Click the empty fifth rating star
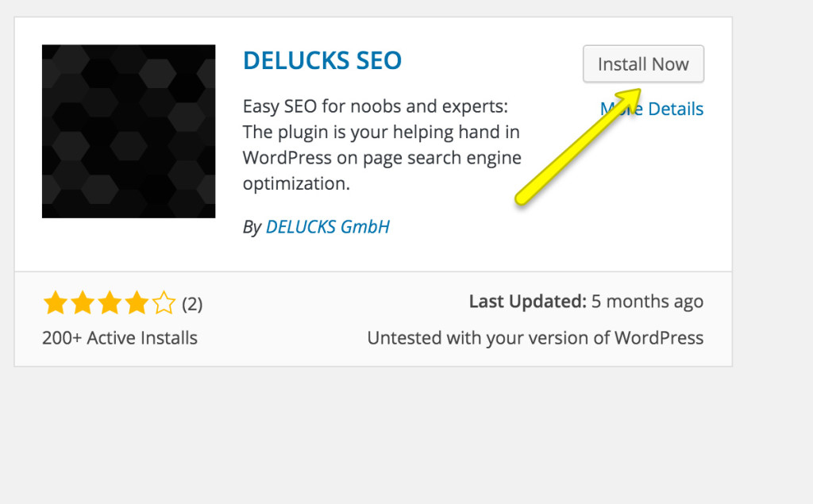813x504 pixels. 164,303
